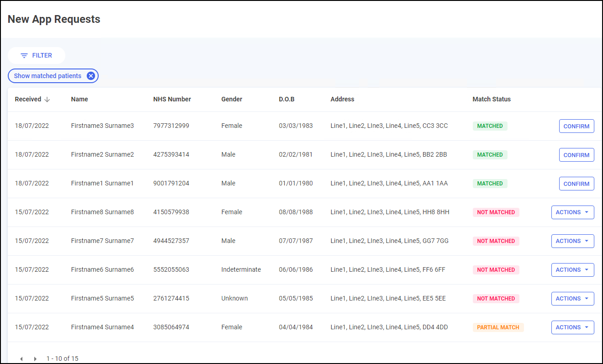Open Actions dropdown for Firstname7 Surname7
The width and height of the screenshot is (603, 364).
click(572, 241)
